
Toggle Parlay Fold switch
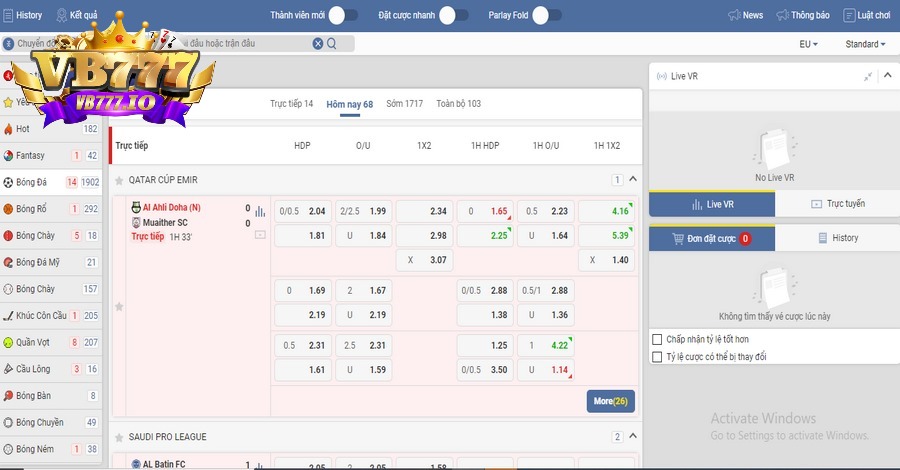coord(547,15)
